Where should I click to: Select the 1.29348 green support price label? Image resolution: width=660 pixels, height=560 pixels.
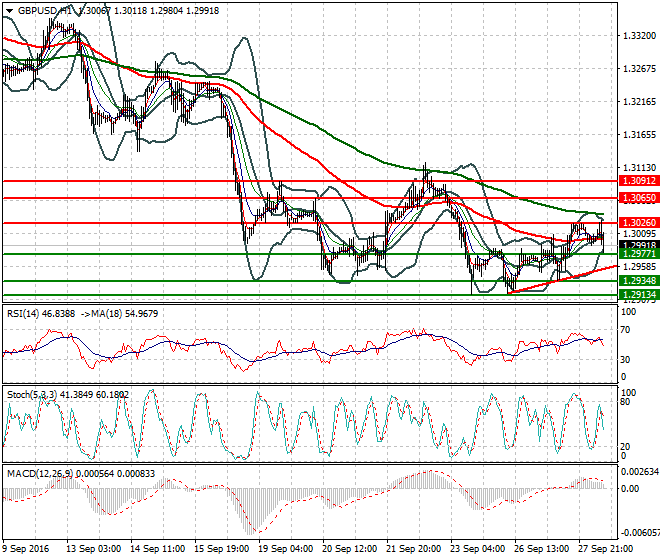pyautogui.click(x=639, y=281)
